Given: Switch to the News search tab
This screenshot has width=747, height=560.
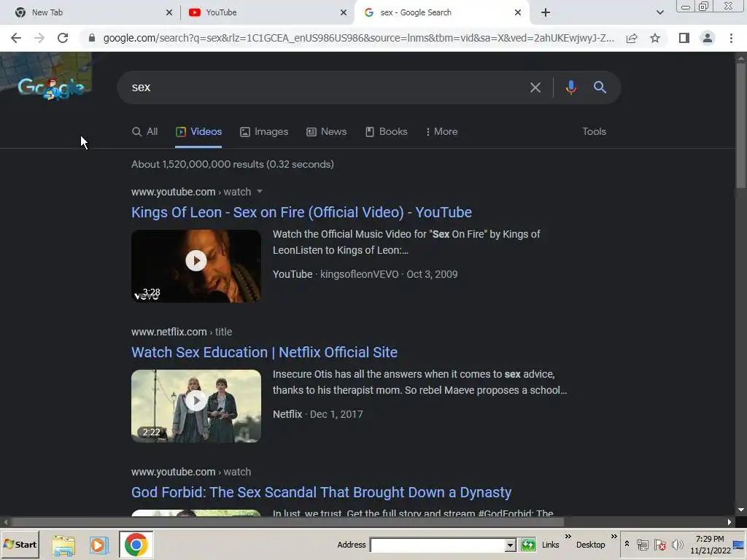Looking at the screenshot, I should (x=326, y=132).
